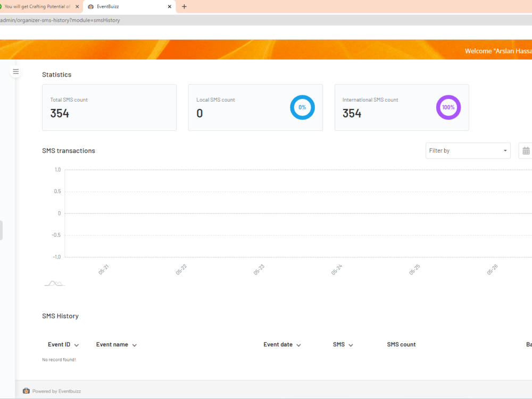This screenshot has width=532, height=399.
Task: Close the "You will get Crafting Potential" tab
Action: [77, 6]
